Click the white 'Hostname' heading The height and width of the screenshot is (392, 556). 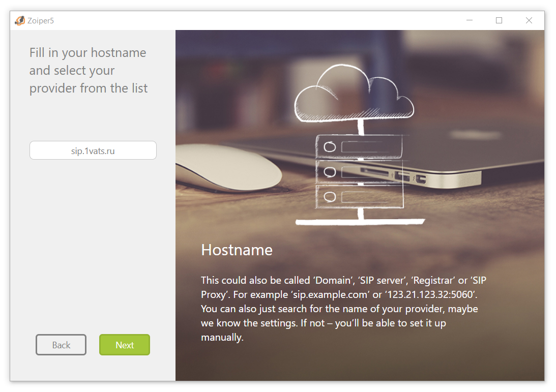[x=237, y=250]
